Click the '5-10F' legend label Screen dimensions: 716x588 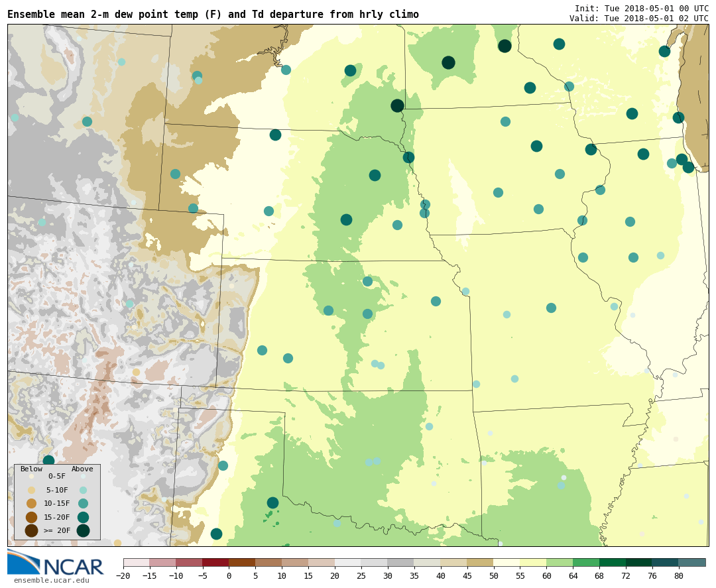(57, 490)
